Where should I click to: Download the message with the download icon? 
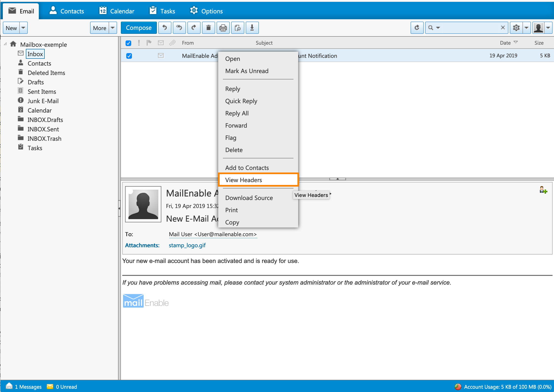coord(252,27)
